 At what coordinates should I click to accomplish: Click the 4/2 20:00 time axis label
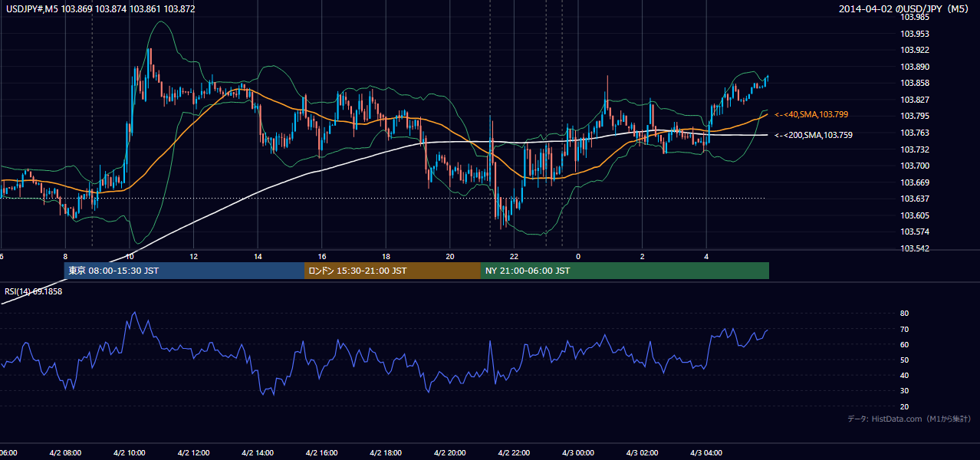click(450, 453)
